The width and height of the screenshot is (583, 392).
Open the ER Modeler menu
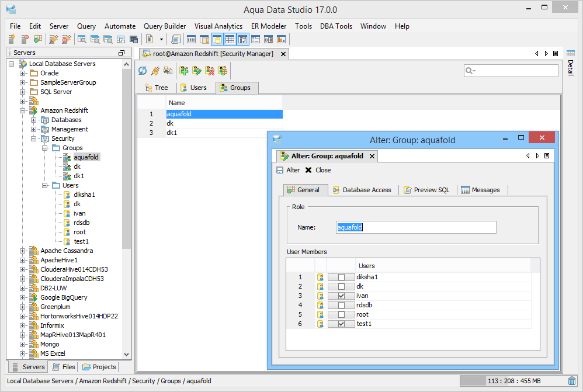[269, 26]
